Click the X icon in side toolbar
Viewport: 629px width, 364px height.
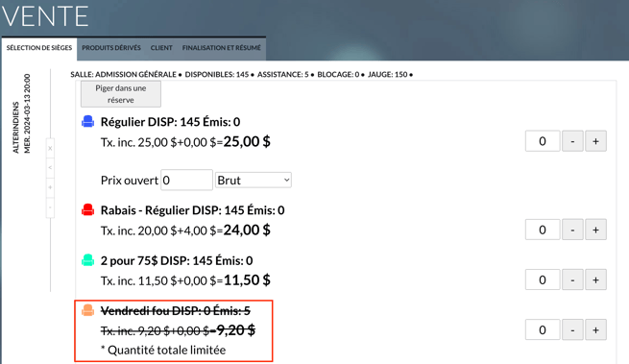50,149
